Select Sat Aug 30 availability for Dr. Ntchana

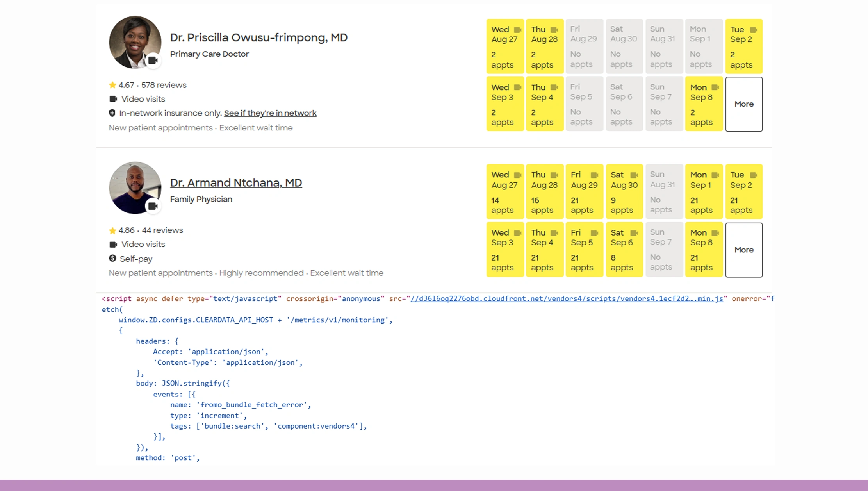(x=624, y=191)
